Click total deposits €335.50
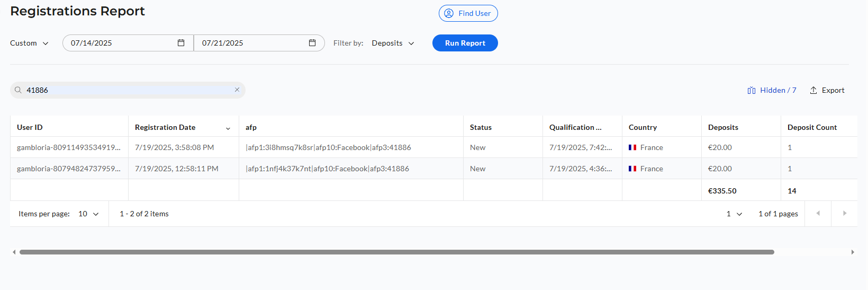Screen dimensions: 868x290 click(x=722, y=191)
